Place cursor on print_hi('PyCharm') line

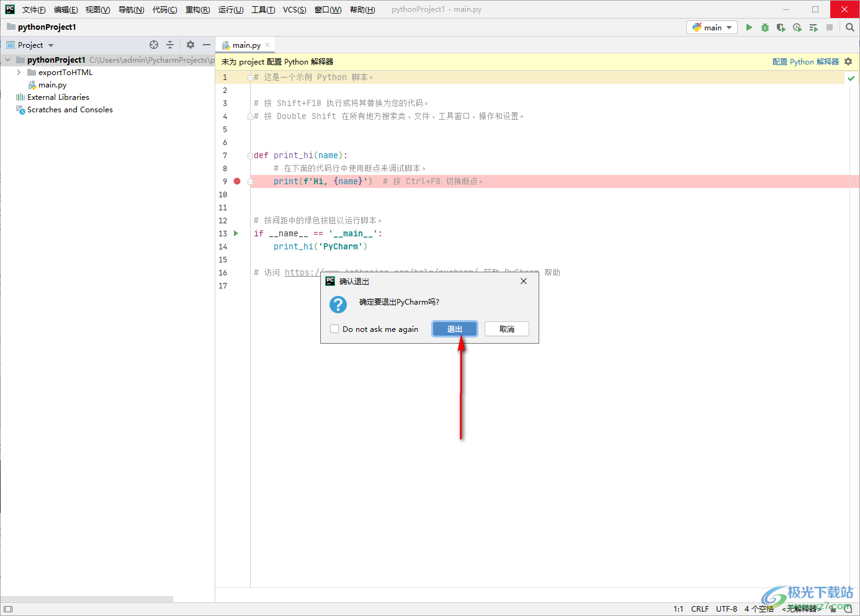click(x=320, y=246)
